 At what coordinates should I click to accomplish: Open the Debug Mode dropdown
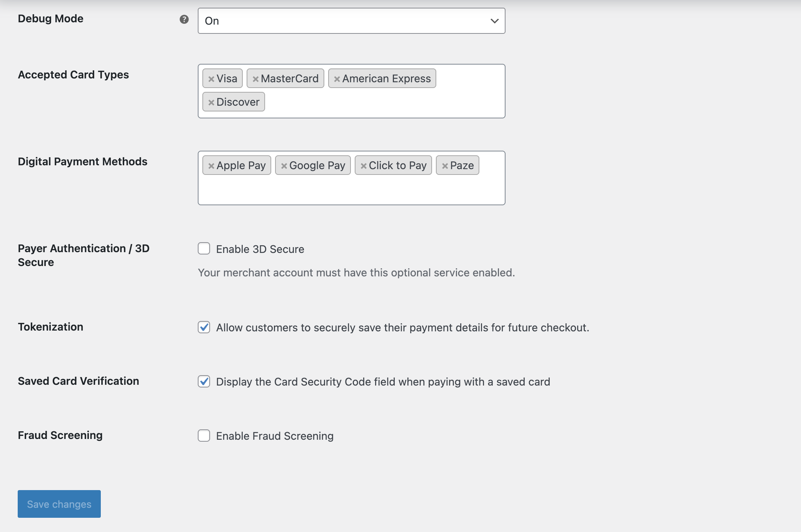346,21
